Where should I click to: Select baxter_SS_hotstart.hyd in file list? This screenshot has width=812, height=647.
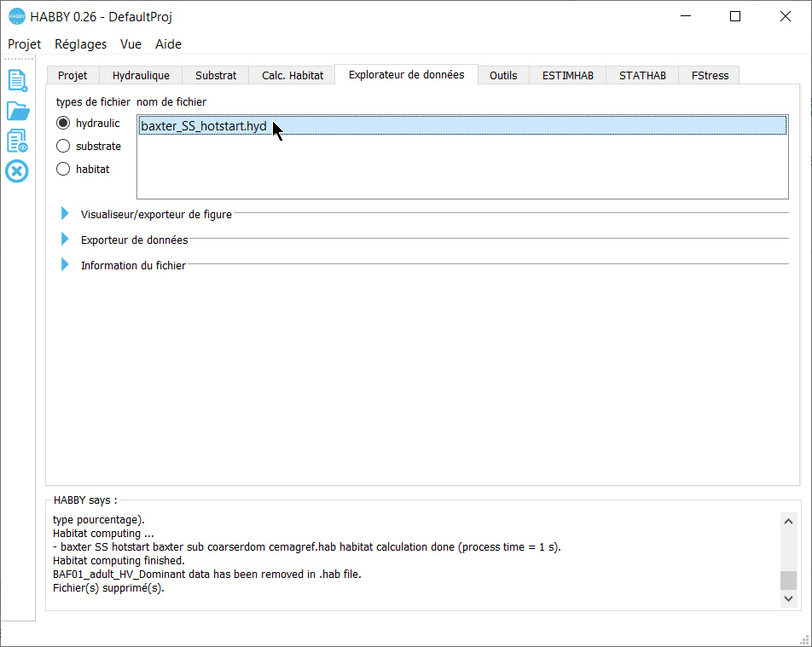tap(204, 127)
